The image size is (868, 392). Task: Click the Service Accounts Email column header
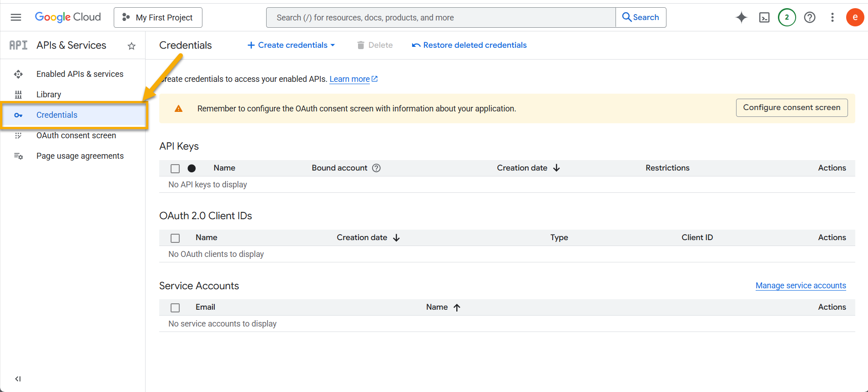coord(205,307)
